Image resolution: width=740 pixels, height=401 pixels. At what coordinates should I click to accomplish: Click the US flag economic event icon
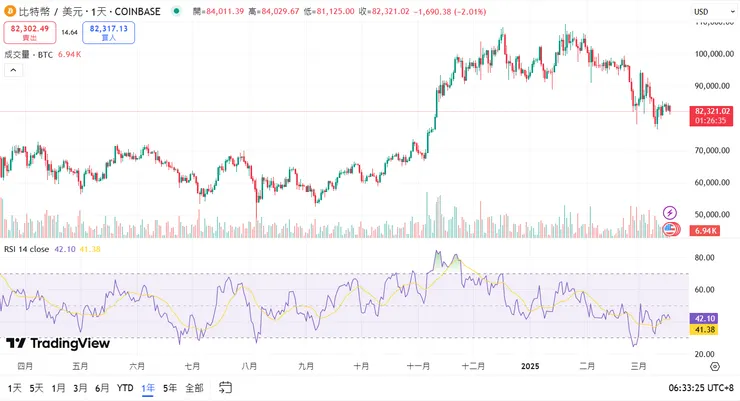click(670, 230)
